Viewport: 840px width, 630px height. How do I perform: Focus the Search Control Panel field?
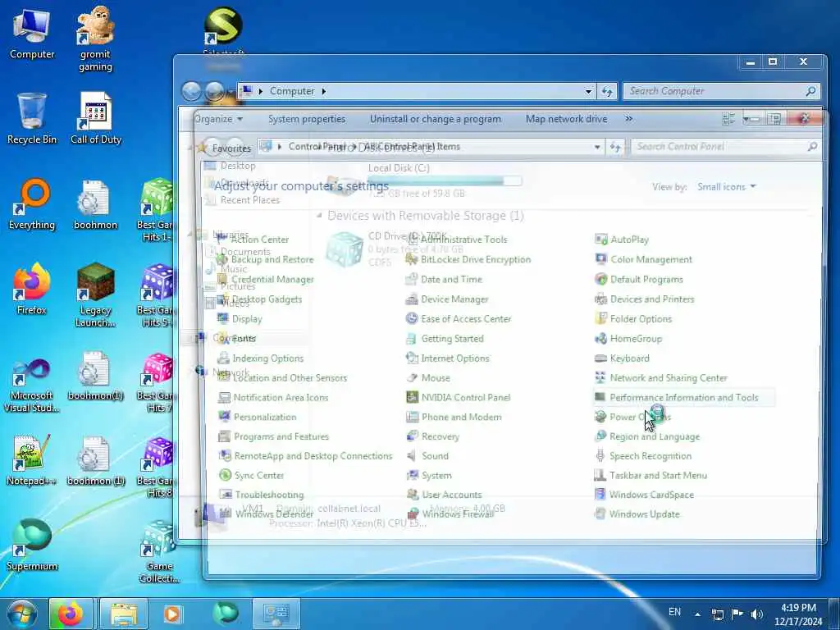coord(726,147)
